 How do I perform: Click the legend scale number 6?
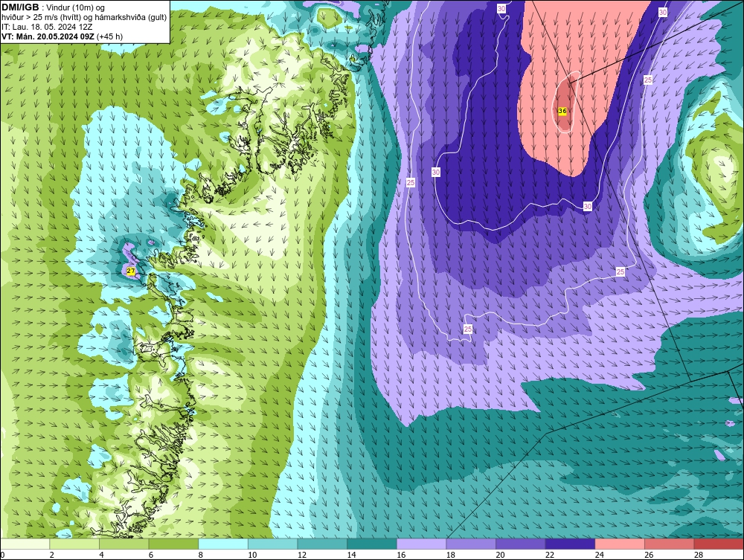point(151,555)
